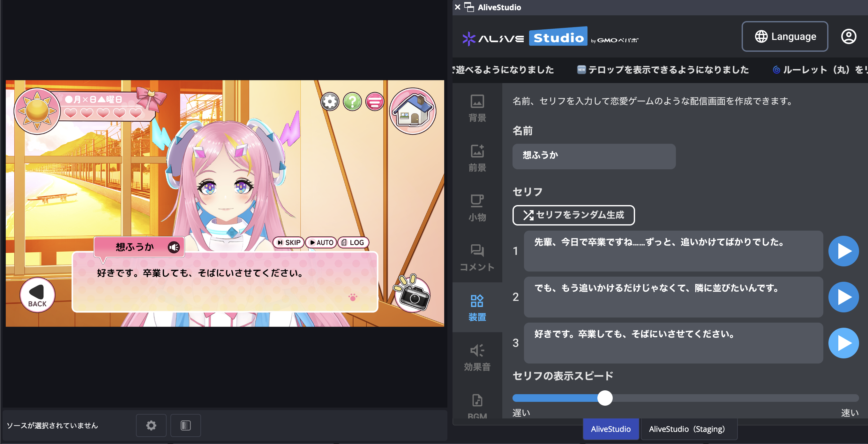This screenshot has height=444, width=868.
Task: Play serif line 2
Action: click(x=843, y=297)
